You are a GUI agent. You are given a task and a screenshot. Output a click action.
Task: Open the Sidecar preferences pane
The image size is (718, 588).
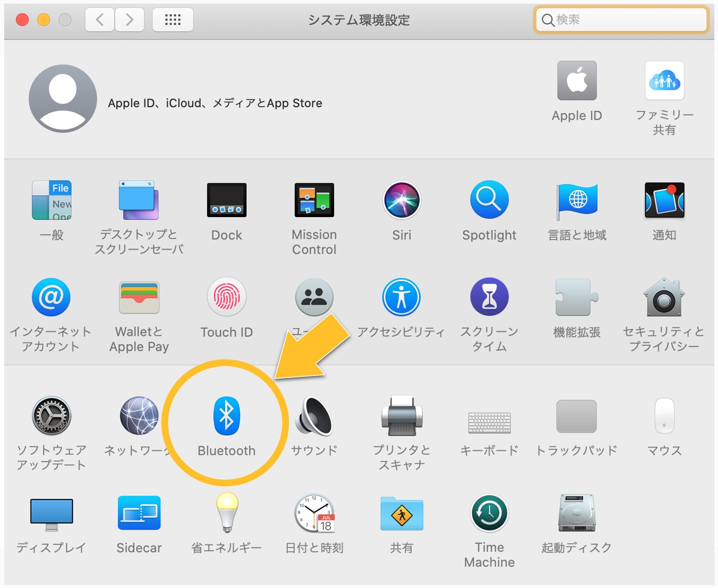[x=139, y=513]
